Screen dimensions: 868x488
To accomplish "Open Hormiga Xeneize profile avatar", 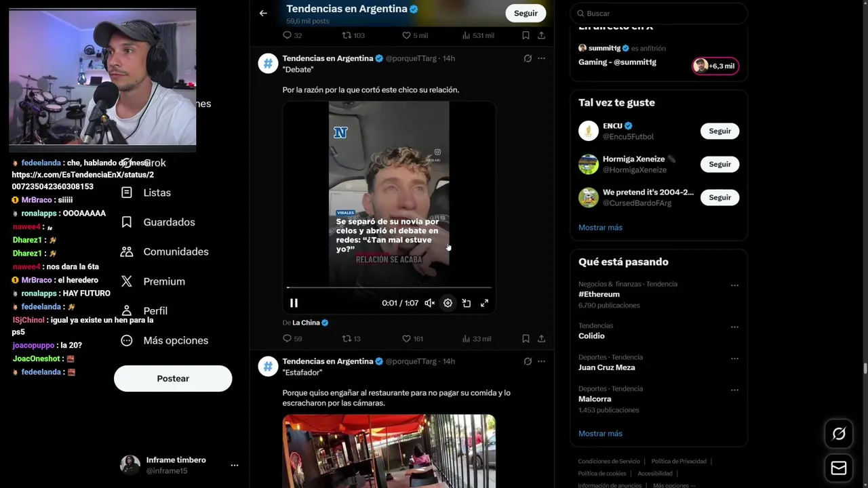I will [x=589, y=164].
